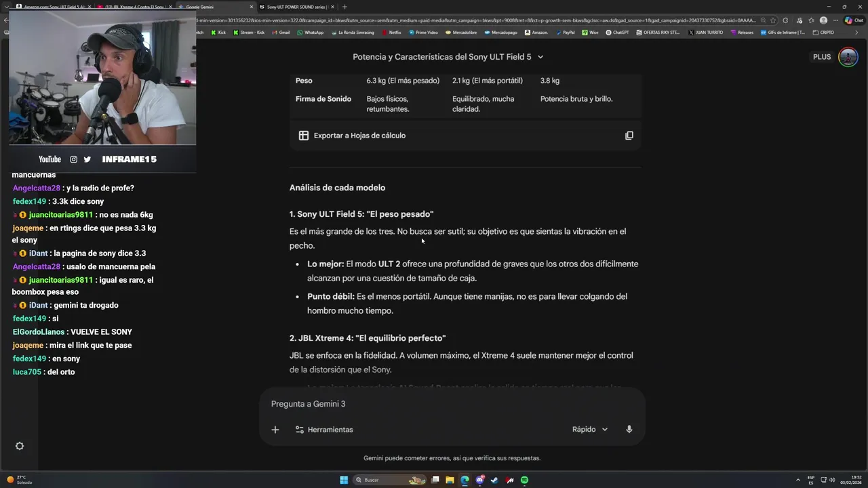
Task: Click the copy table icon
Action: point(629,136)
